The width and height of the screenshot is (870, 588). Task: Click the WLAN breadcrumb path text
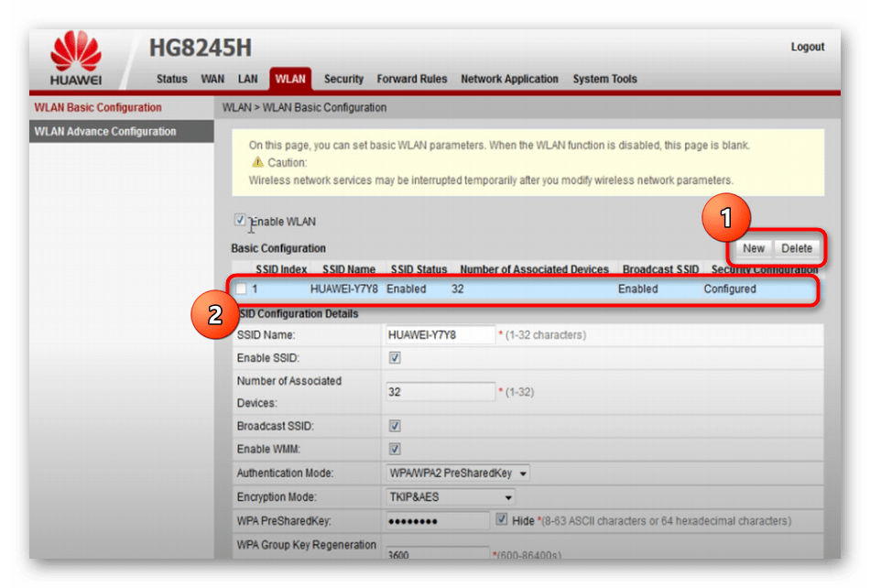tap(304, 107)
